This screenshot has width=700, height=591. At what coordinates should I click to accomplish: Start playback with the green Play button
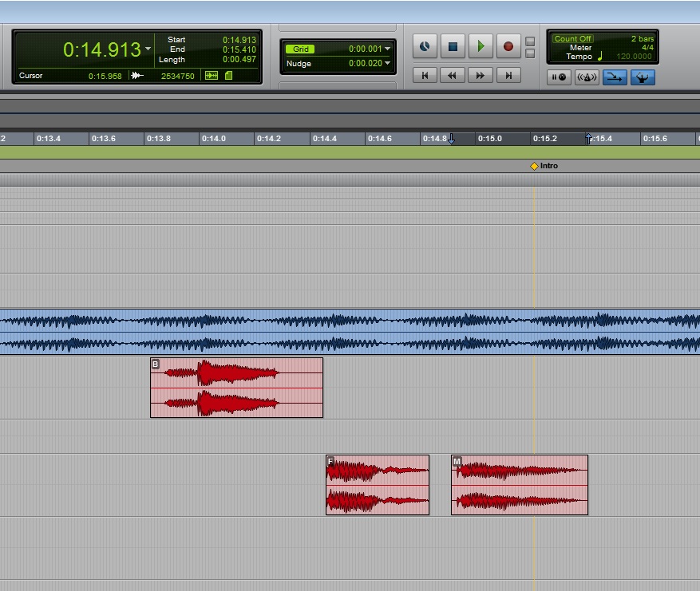tap(481, 46)
